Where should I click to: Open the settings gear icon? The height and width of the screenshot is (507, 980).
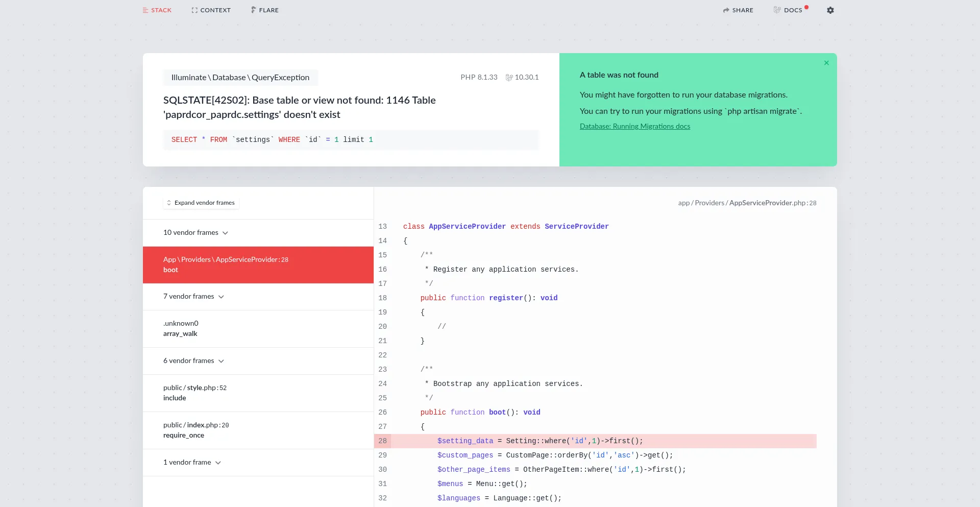pos(830,10)
